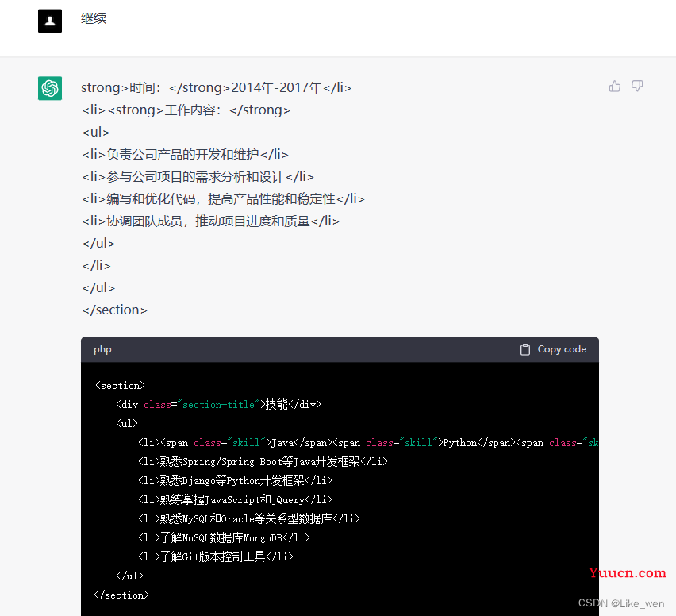Click the code line with skill spans Java Python
This screenshot has height=616, width=676.
click(367, 443)
